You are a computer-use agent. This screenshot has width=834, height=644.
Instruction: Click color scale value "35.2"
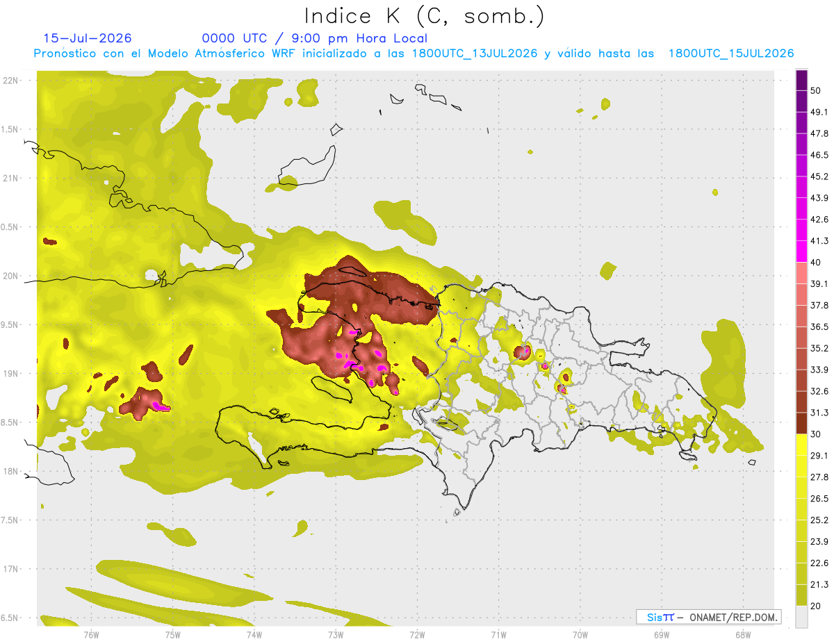click(819, 348)
